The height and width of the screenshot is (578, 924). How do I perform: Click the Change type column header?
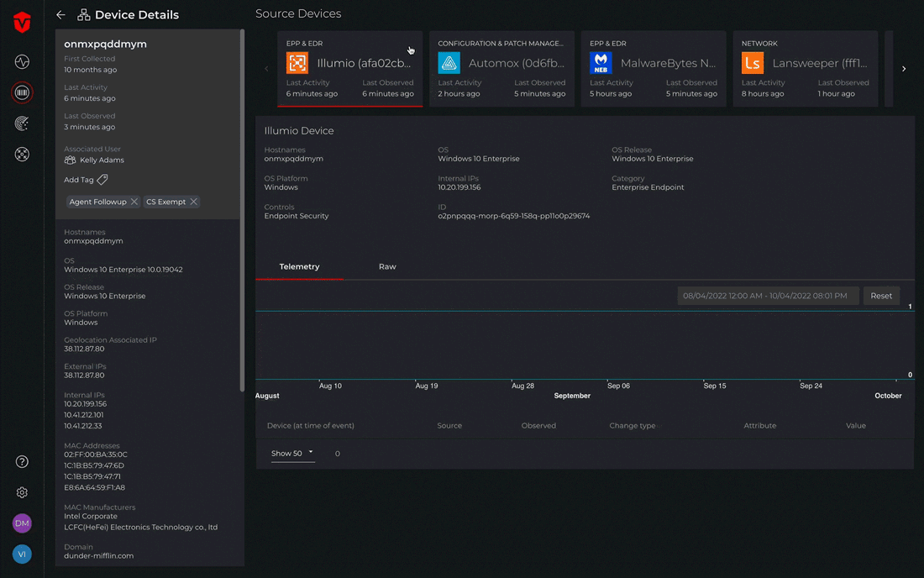click(633, 425)
